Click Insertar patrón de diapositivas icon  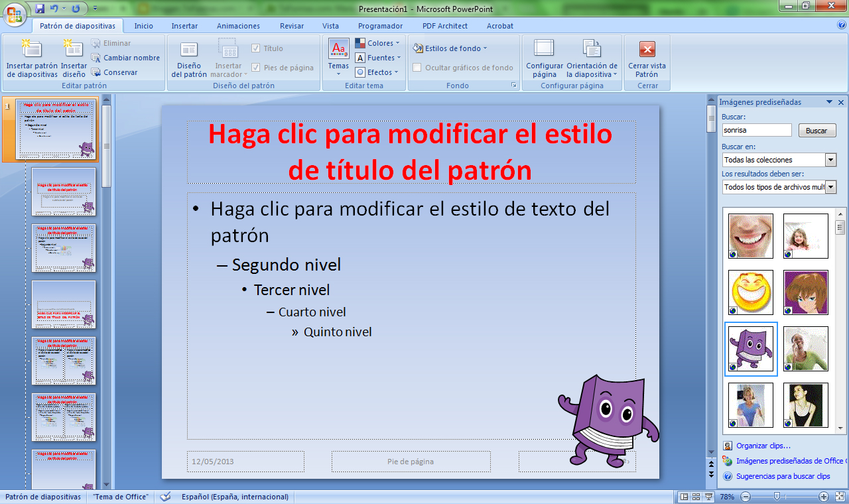[x=32, y=49]
